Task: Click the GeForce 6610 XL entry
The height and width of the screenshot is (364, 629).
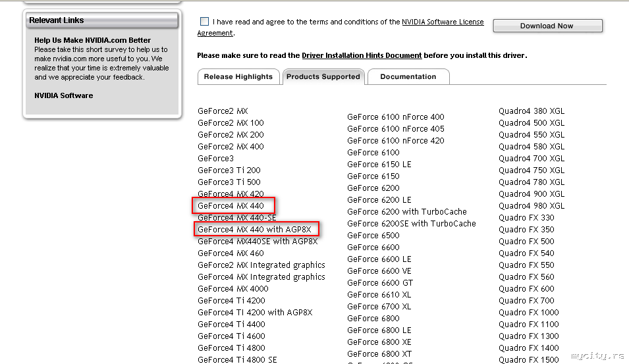Action: coord(379,295)
